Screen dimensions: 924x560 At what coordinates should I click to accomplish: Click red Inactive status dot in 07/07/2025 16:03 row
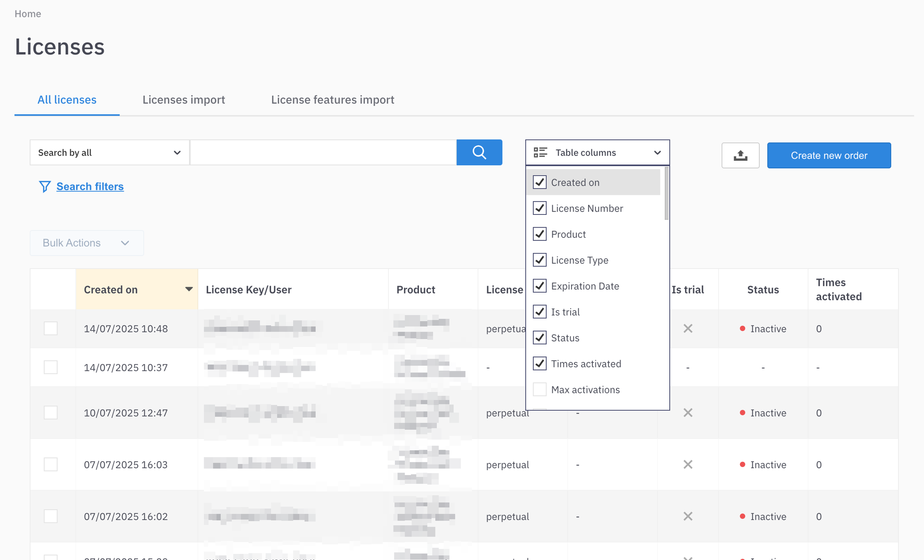click(x=742, y=464)
